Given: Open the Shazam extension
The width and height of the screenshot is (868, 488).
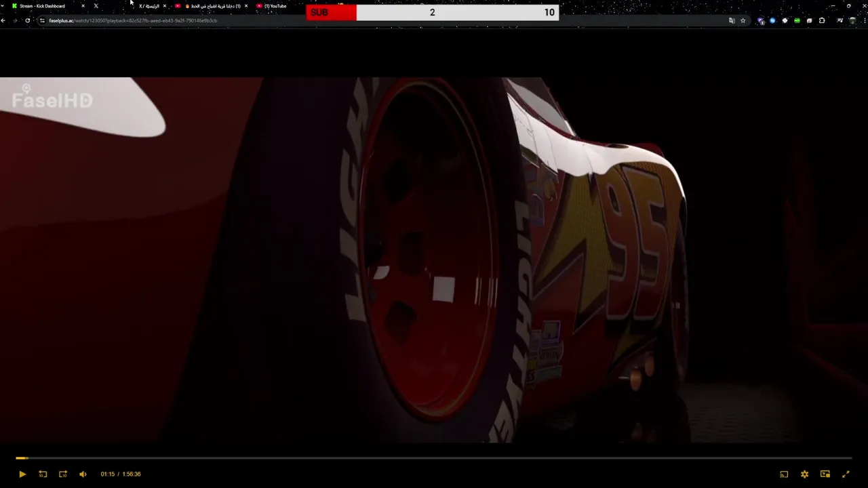Looking at the screenshot, I should point(772,20).
